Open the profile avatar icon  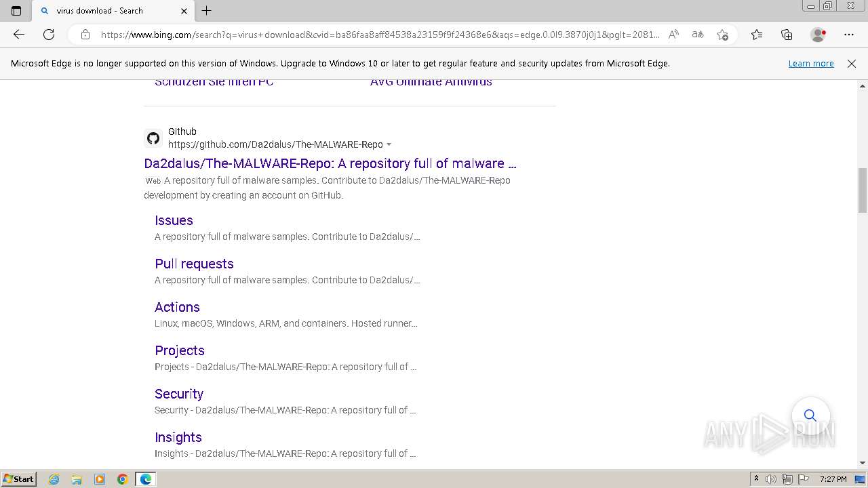click(x=818, y=35)
